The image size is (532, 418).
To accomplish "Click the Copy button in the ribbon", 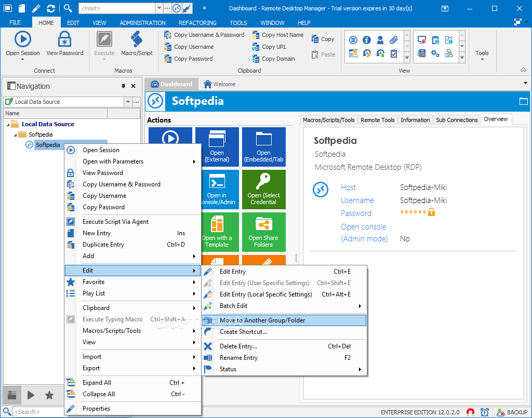I will [323, 39].
